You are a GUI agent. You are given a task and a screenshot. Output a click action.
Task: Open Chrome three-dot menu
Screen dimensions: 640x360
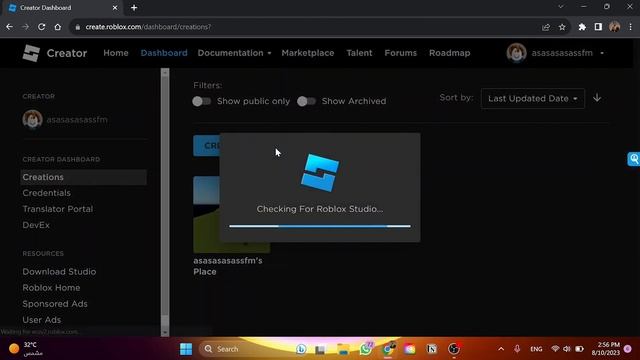tap(631, 27)
